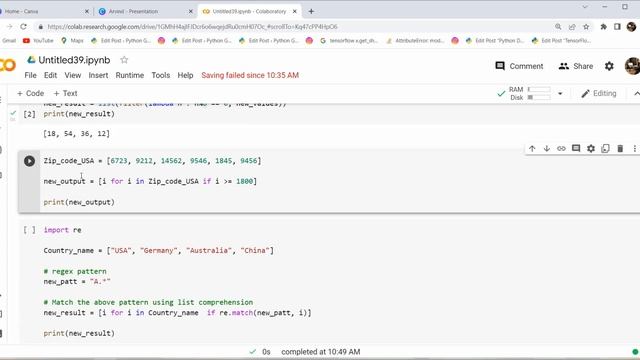Viewport: 640px width, 360px height.
Task: Open the tab search chevron
Action: pos(585,7)
